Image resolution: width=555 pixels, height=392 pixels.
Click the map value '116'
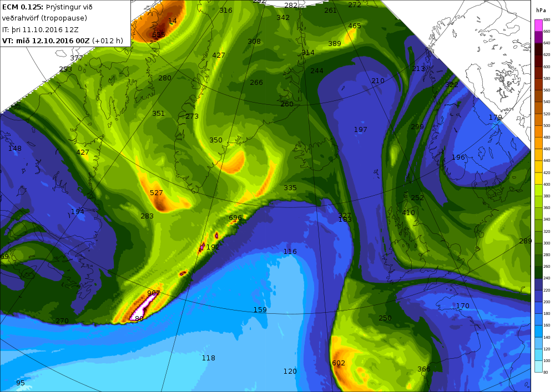[290, 251]
